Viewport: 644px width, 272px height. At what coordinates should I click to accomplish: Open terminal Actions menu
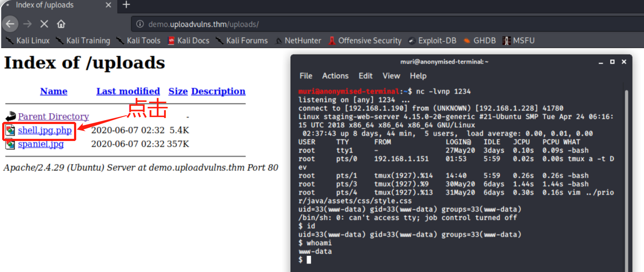click(335, 76)
